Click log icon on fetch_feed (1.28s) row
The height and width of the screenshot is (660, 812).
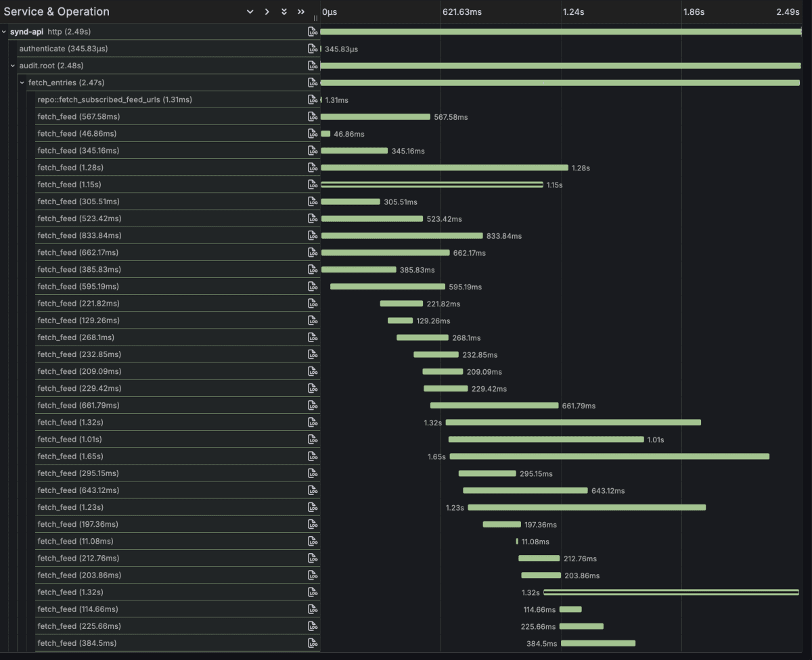click(x=313, y=168)
